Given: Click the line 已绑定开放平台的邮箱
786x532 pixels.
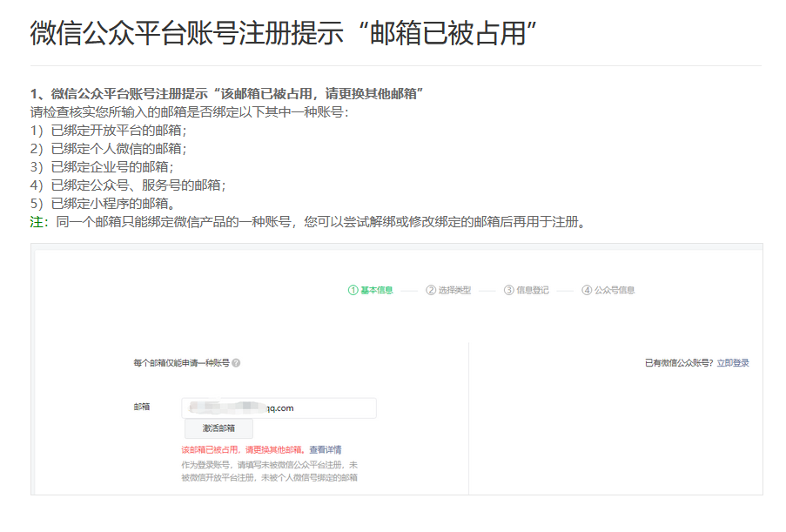Looking at the screenshot, I should pos(108,131).
